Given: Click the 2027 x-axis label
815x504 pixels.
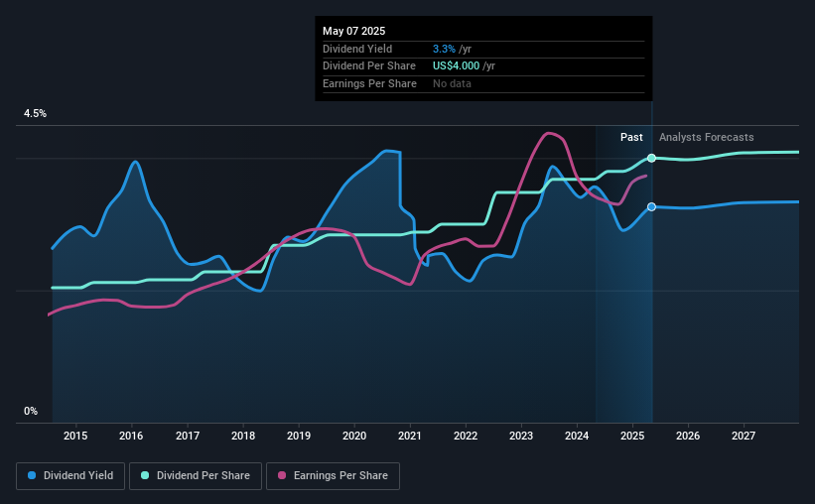Looking at the screenshot, I should [744, 436].
